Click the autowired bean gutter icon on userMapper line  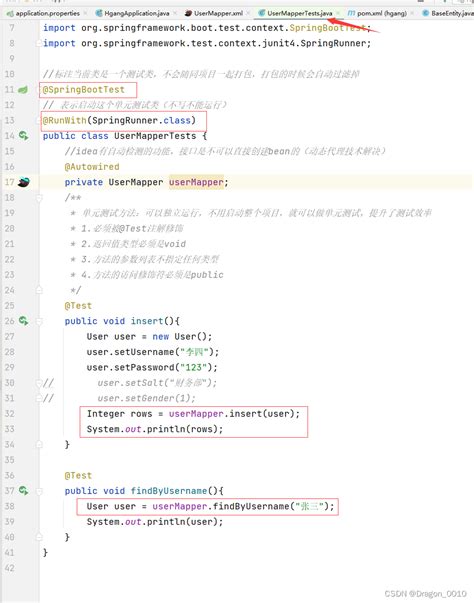(x=23, y=182)
